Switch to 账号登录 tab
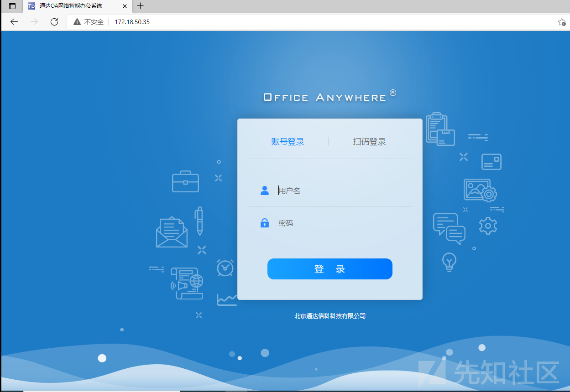Screen dimensions: 570x392 (x=288, y=142)
